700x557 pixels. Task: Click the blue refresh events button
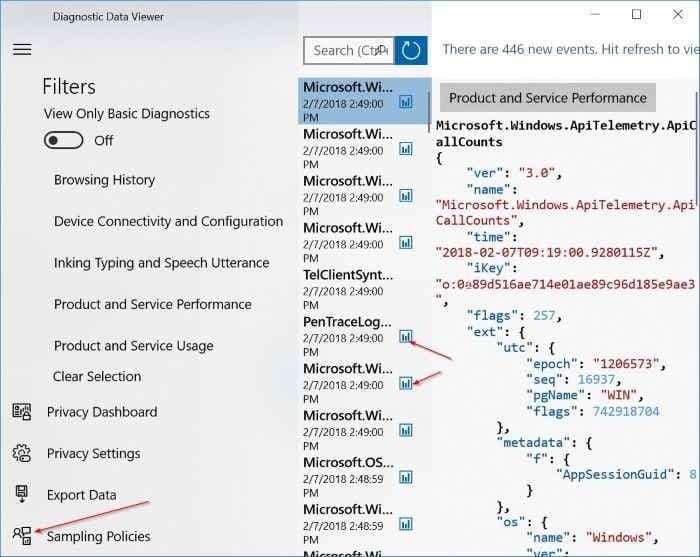[x=411, y=50]
